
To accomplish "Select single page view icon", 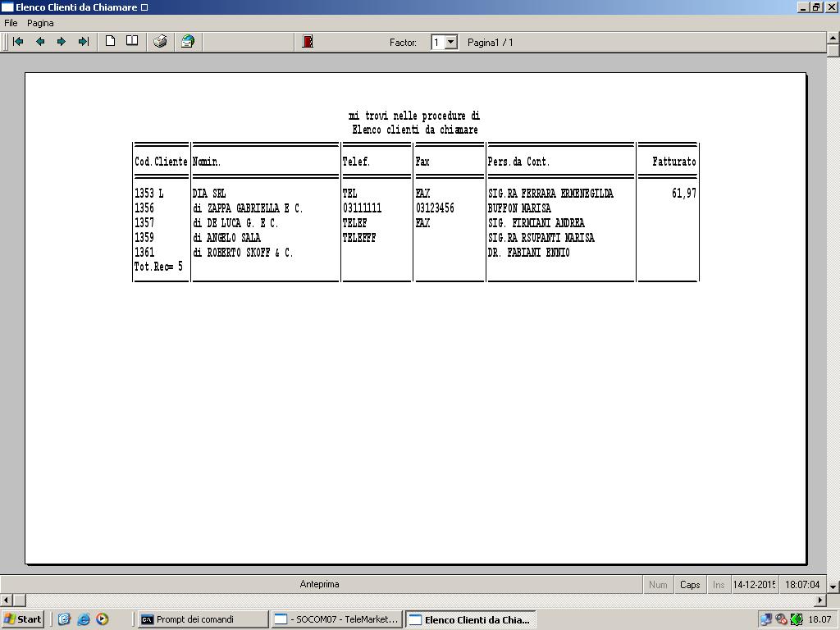I will tap(110, 42).
